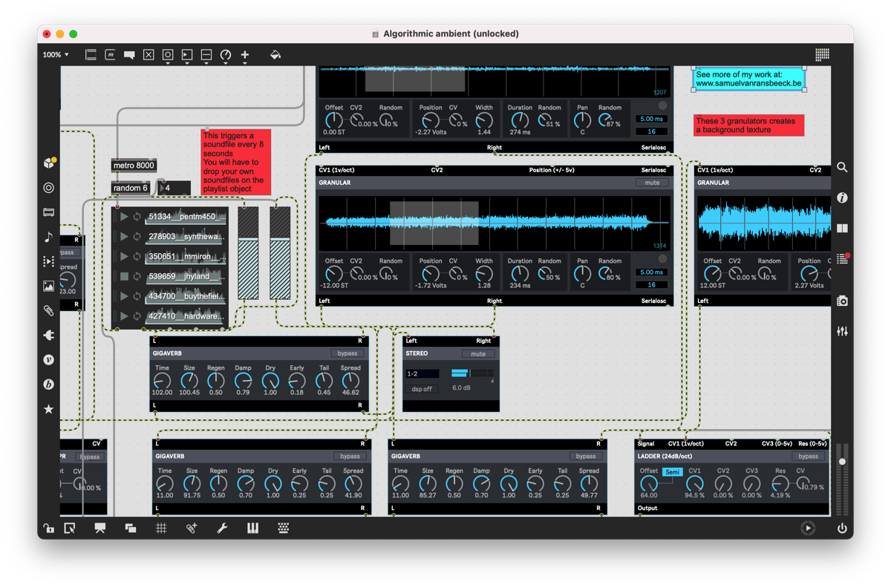This screenshot has height=588, width=891.
Task: Open the computer keyboard icon in bottom toolbar
Action: pyautogui.click(x=283, y=528)
